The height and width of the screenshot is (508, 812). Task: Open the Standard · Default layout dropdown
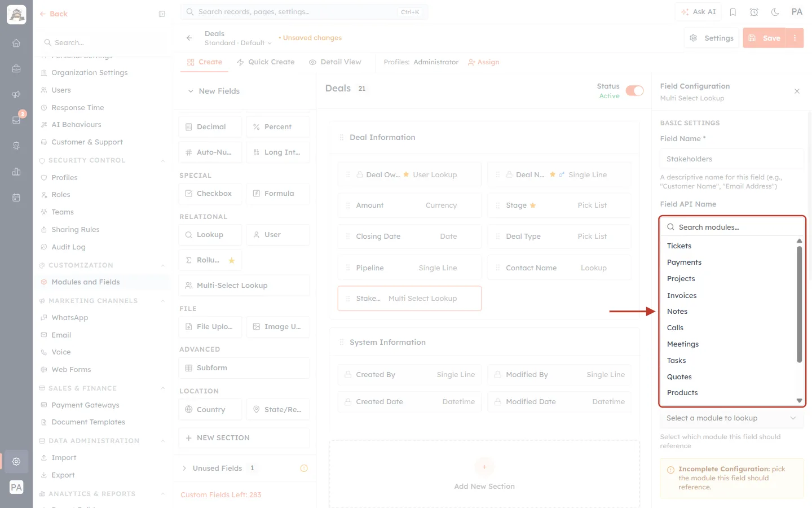(238, 43)
